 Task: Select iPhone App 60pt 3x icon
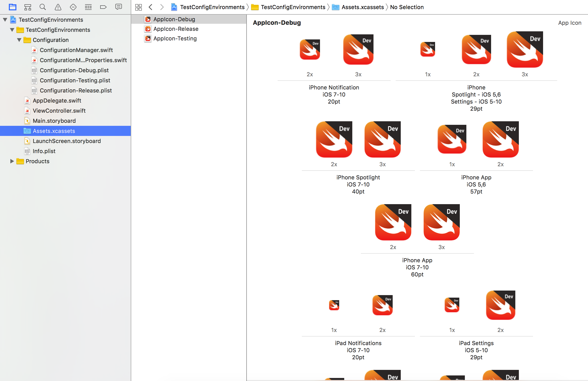point(442,222)
